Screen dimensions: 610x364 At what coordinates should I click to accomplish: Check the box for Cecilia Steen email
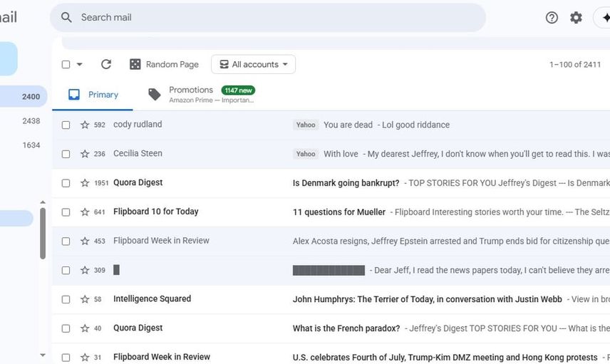pos(66,154)
